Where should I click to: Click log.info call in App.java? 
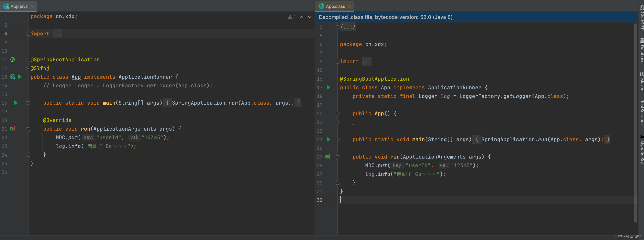[96, 146]
